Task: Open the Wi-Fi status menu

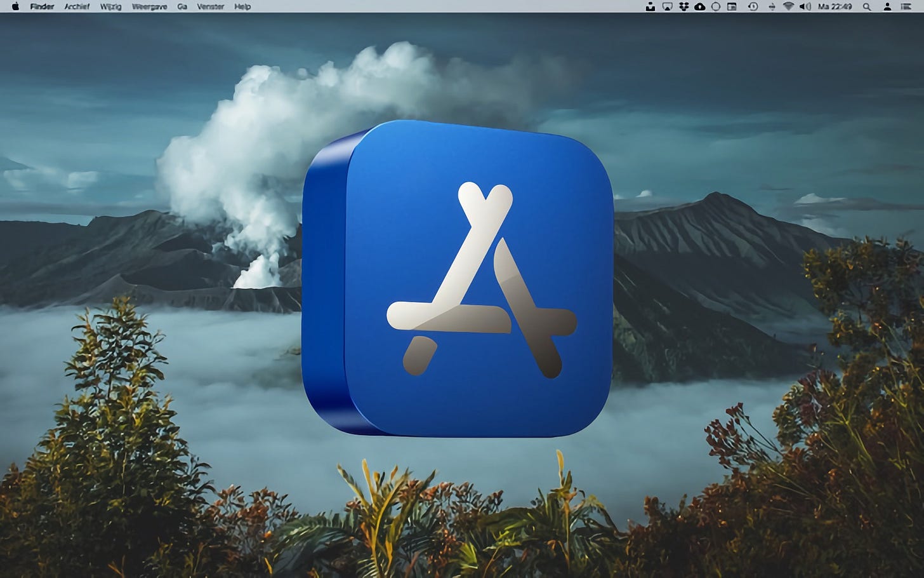Action: 788,6
